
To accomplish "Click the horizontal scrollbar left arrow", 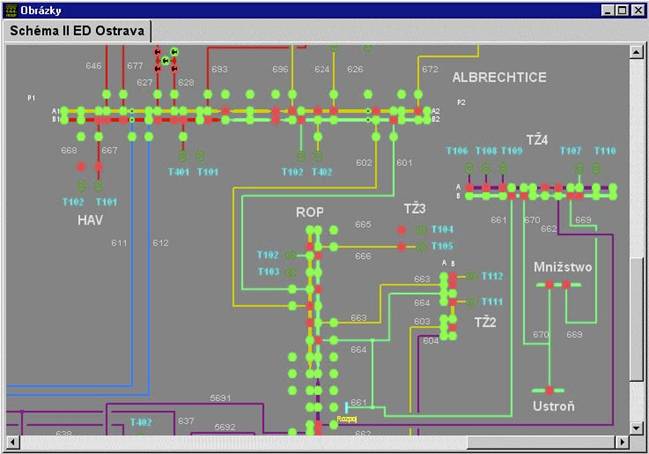I will pos(11,441).
